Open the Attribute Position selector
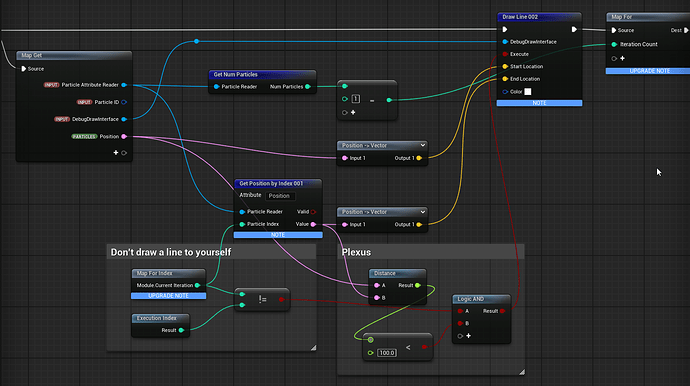This screenshot has height=386, width=690. coord(280,196)
